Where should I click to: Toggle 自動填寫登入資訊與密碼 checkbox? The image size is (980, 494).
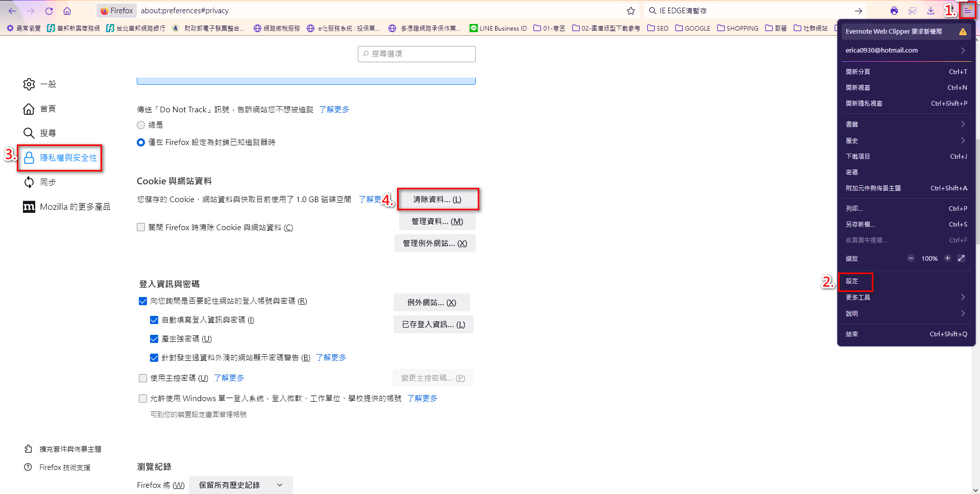pyautogui.click(x=154, y=320)
